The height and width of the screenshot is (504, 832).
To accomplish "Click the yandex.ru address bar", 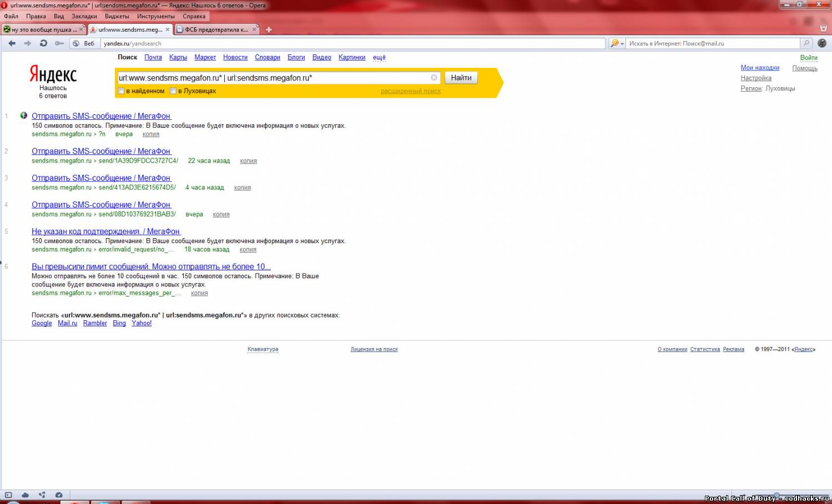I will pos(353,43).
